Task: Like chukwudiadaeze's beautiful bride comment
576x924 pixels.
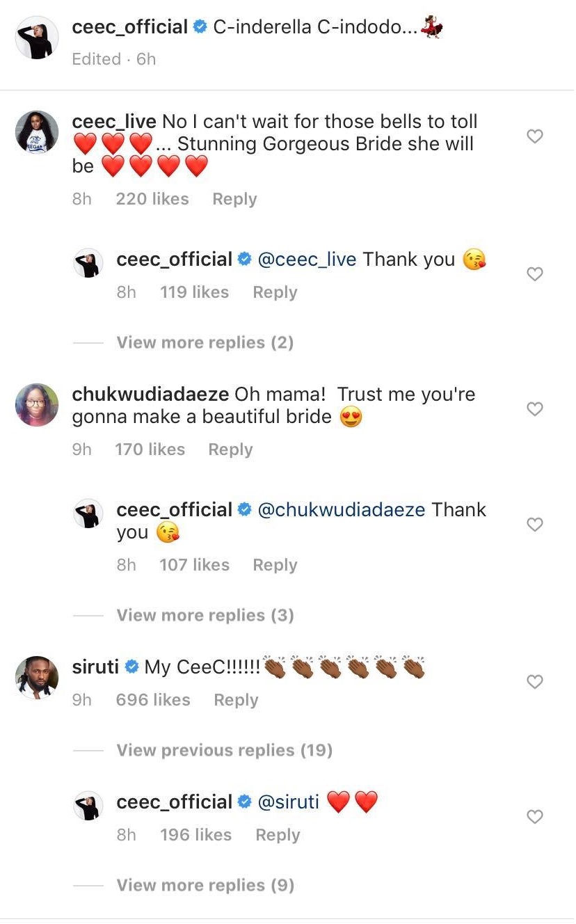Action: (534, 409)
